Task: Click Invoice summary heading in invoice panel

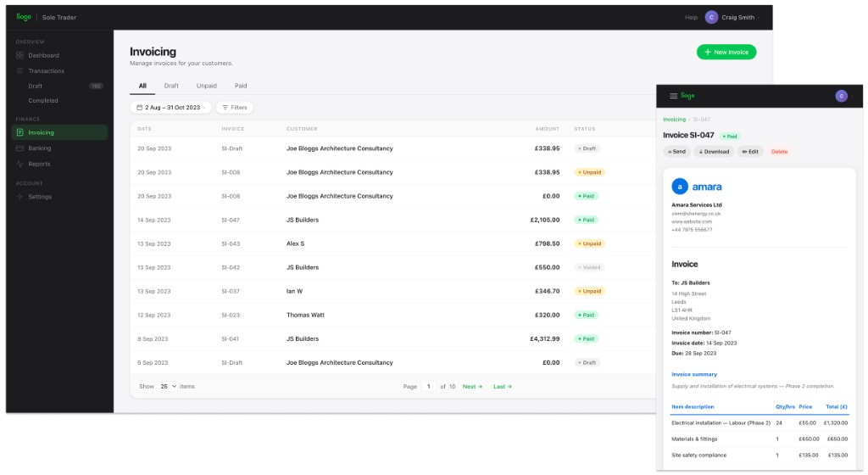Action: pos(693,374)
